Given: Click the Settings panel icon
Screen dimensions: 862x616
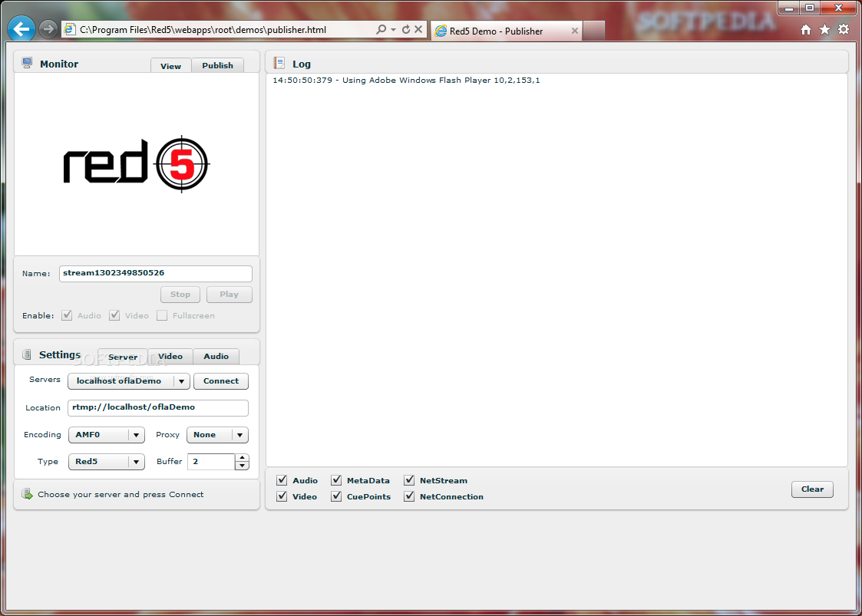Looking at the screenshot, I should (26, 354).
